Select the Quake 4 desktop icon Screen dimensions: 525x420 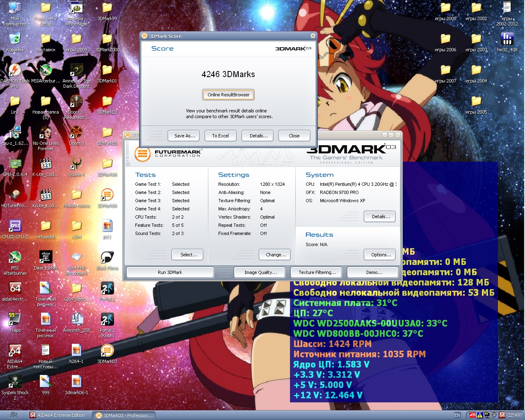[76, 166]
